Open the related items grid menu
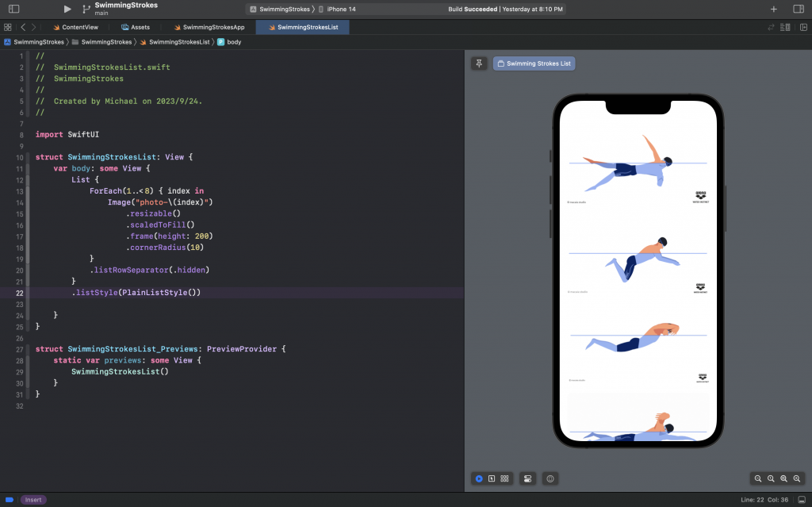 pyautogui.click(x=8, y=27)
